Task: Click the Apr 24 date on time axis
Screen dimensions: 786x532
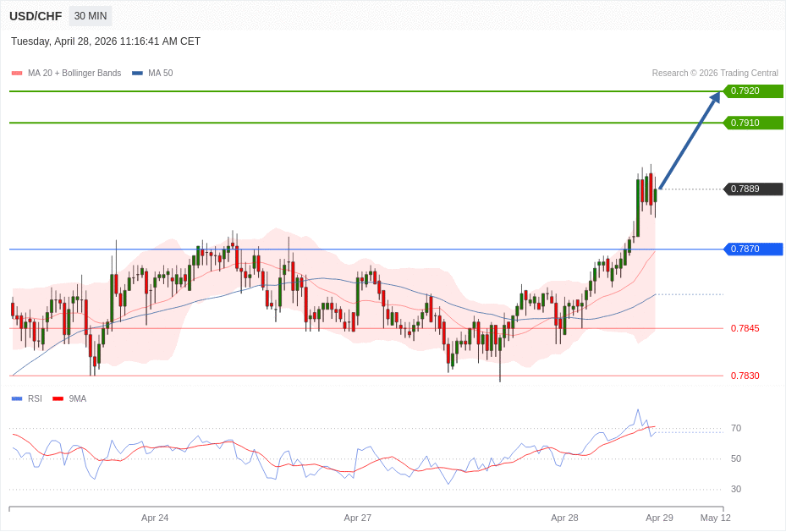Action: click(155, 518)
